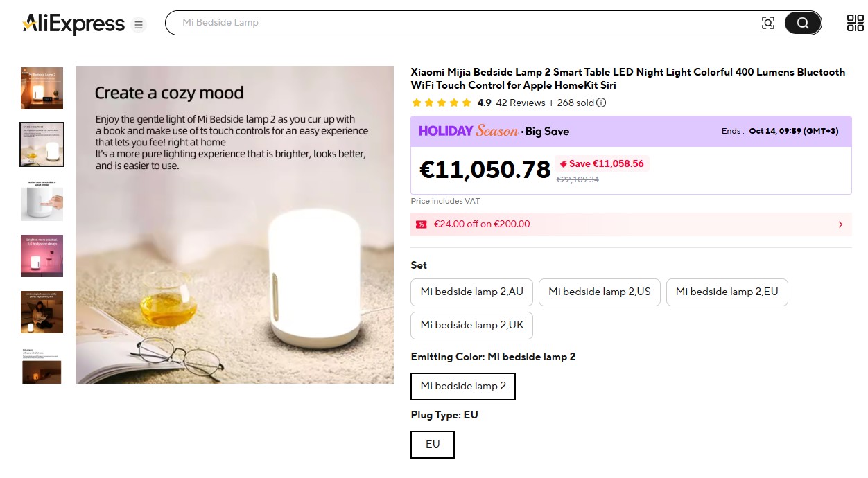This screenshot has width=868, height=478.
Task: Open the hamburger category menu
Action: pyautogui.click(x=139, y=25)
